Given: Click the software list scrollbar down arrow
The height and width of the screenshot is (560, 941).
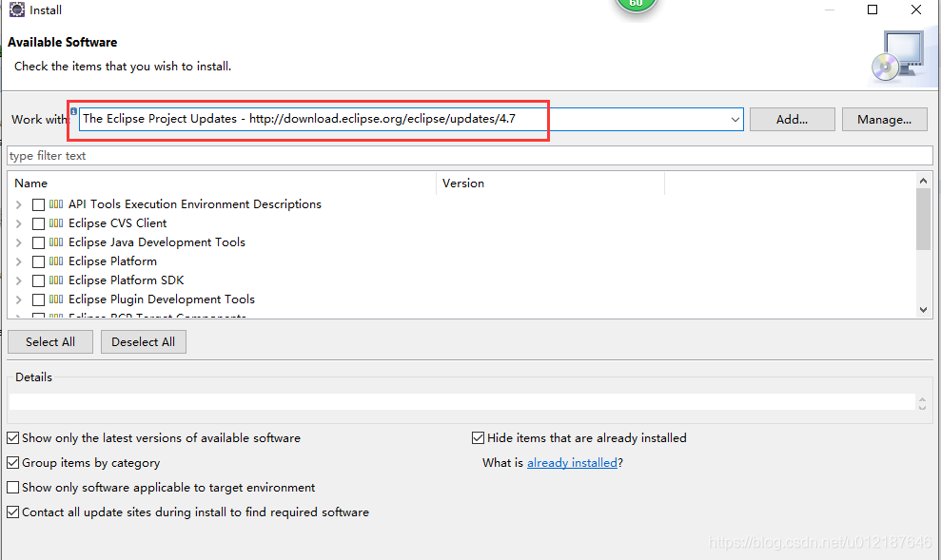Looking at the screenshot, I should [x=923, y=310].
